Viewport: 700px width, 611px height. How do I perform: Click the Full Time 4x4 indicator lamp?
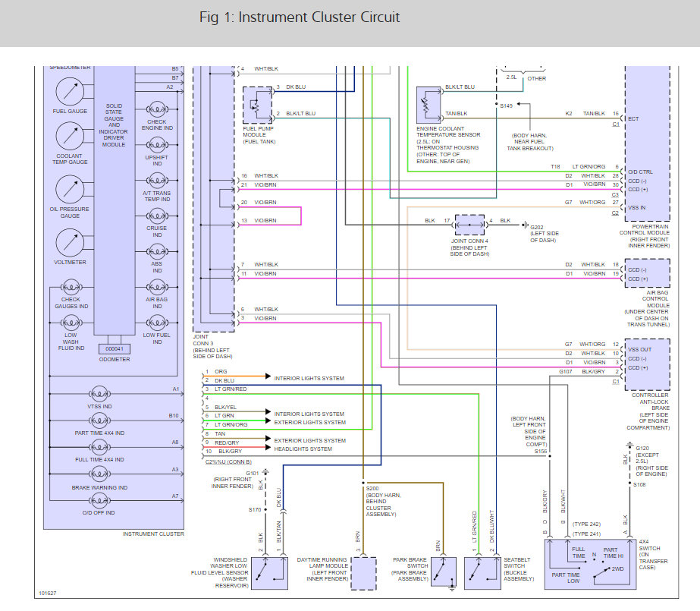click(x=99, y=447)
